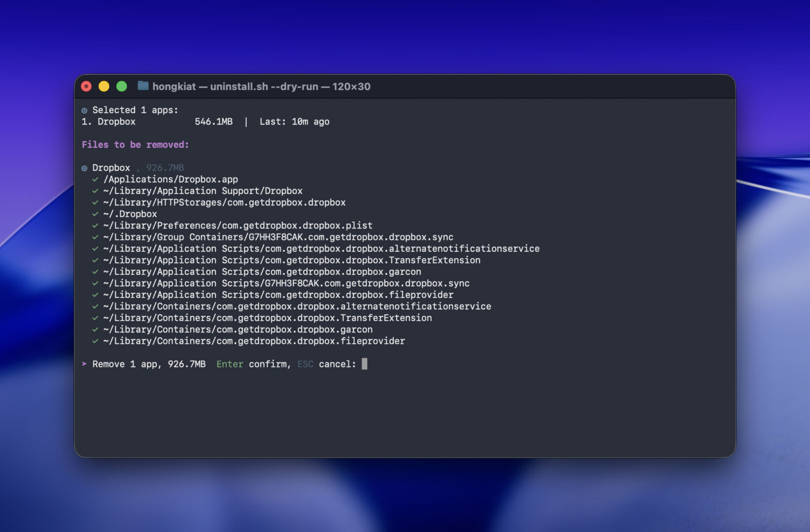This screenshot has width=810, height=532.
Task: Click the '1. Dropbox' selected app entry
Action: click(108, 122)
